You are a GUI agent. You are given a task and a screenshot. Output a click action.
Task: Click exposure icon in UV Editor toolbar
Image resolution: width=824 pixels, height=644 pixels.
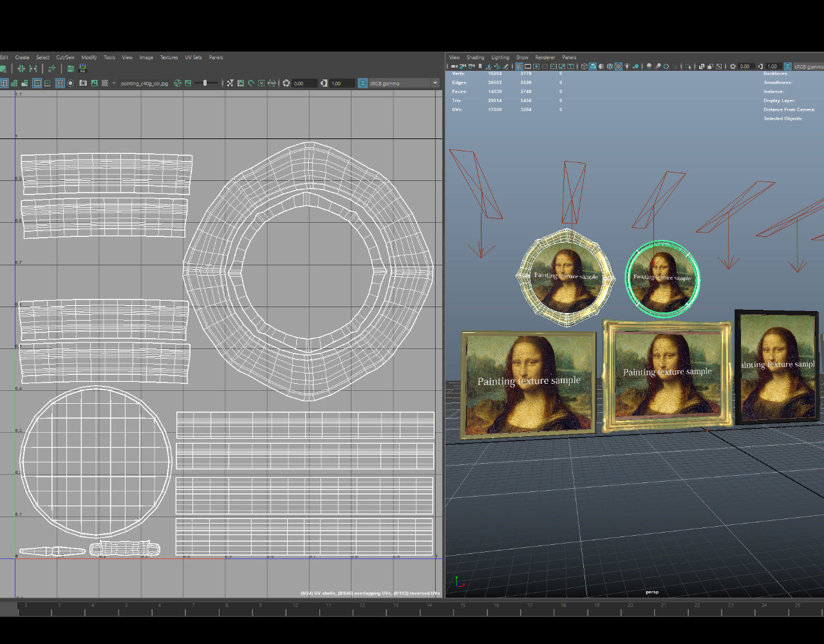tap(286, 83)
